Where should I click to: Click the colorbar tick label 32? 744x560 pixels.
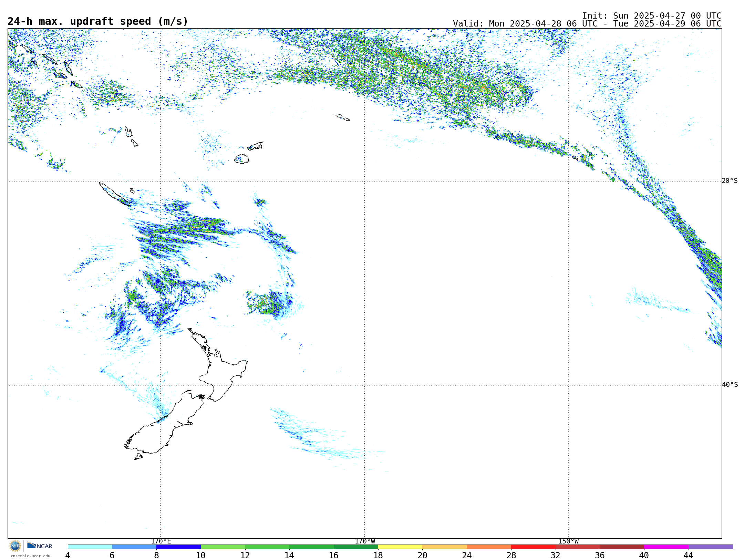556,556
